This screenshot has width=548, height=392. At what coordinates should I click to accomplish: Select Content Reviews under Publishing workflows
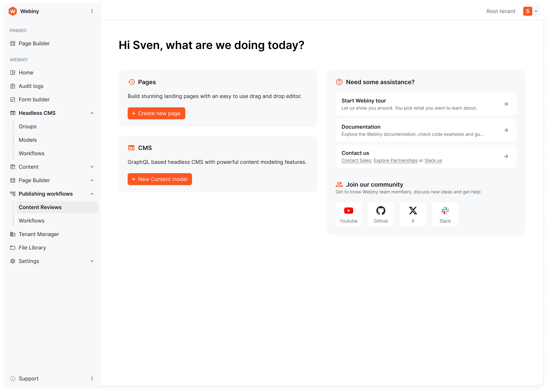pyautogui.click(x=40, y=207)
